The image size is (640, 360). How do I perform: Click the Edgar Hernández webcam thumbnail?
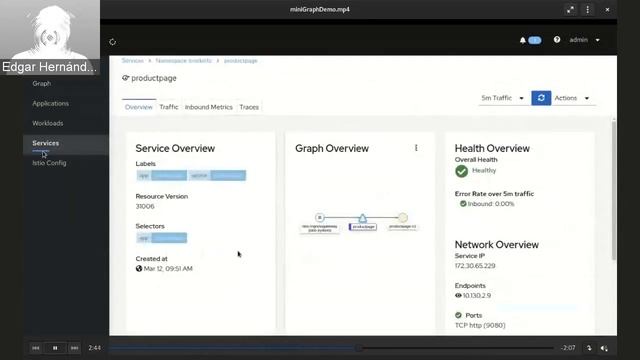tap(50, 38)
